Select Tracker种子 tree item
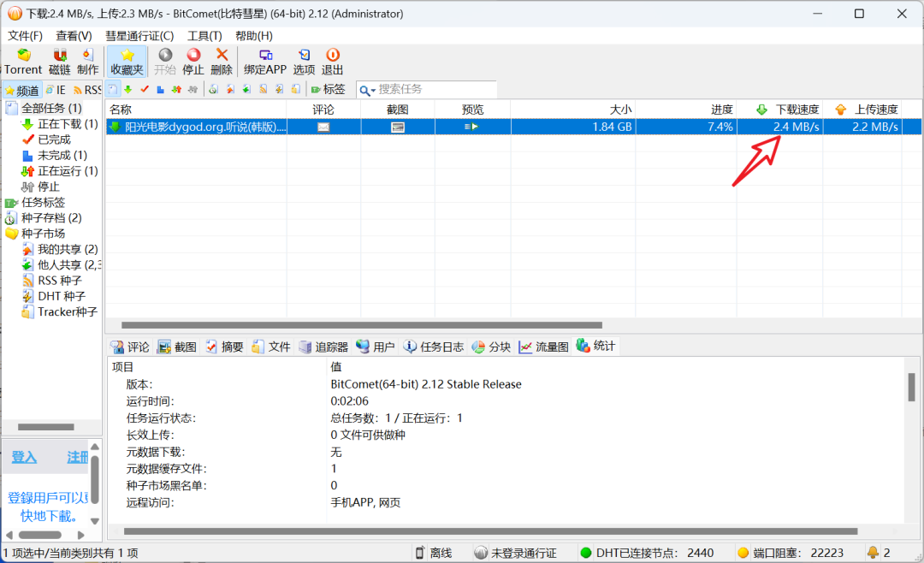Viewport: 924px width, 563px height. 68,311
